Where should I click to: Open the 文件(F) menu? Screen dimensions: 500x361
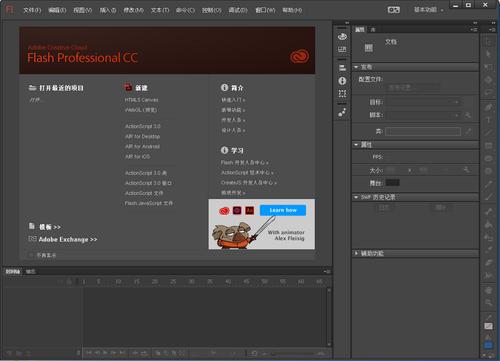(x=32, y=10)
